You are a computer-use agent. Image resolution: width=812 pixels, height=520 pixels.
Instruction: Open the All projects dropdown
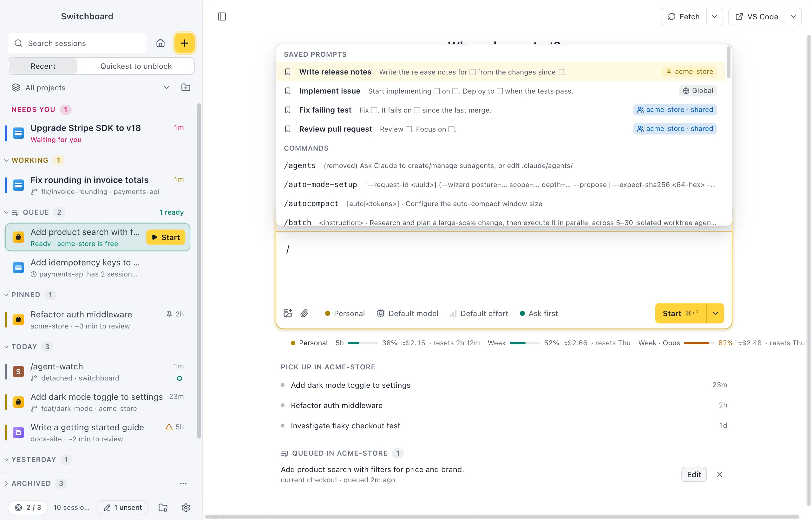[90, 88]
